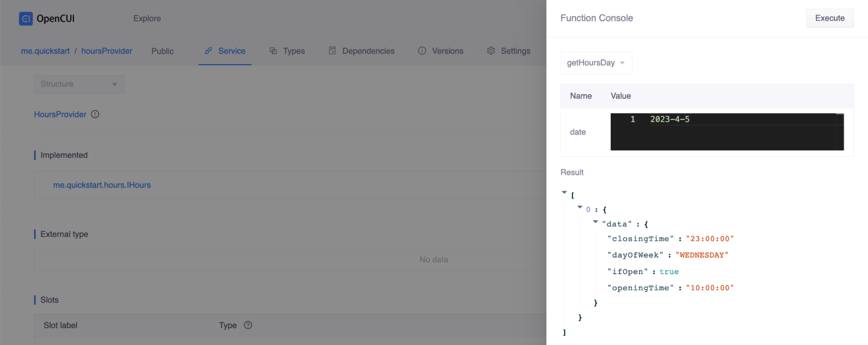Click the date parameter name

coord(578,132)
